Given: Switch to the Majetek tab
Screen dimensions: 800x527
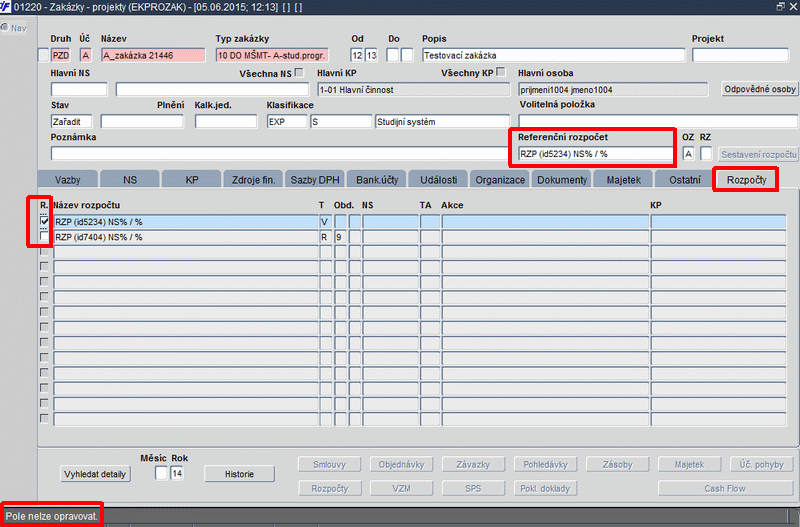Looking at the screenshot, I should pyautogui.click(x=623, y=180).
